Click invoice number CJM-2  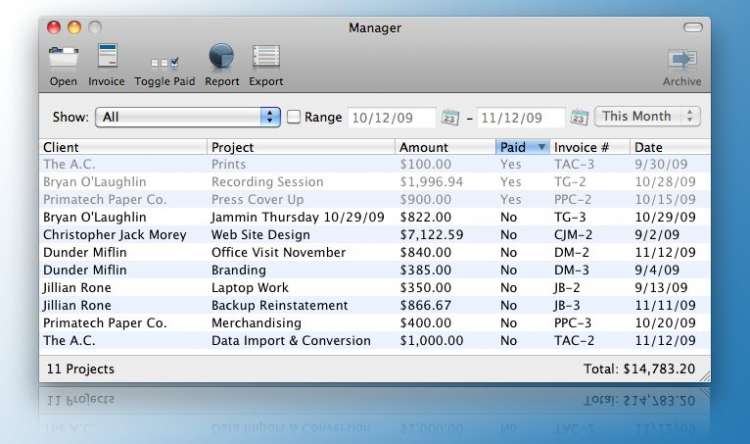tap(573, 235)
